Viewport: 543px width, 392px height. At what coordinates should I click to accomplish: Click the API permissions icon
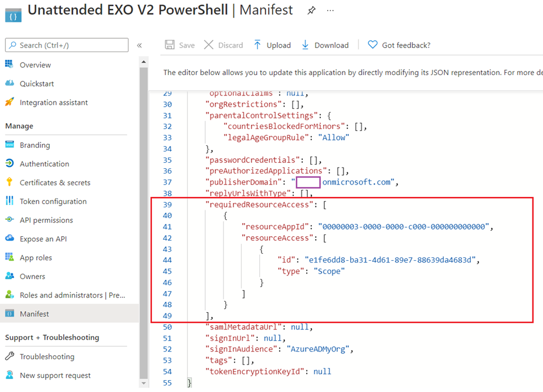click(x=9, y=219)
